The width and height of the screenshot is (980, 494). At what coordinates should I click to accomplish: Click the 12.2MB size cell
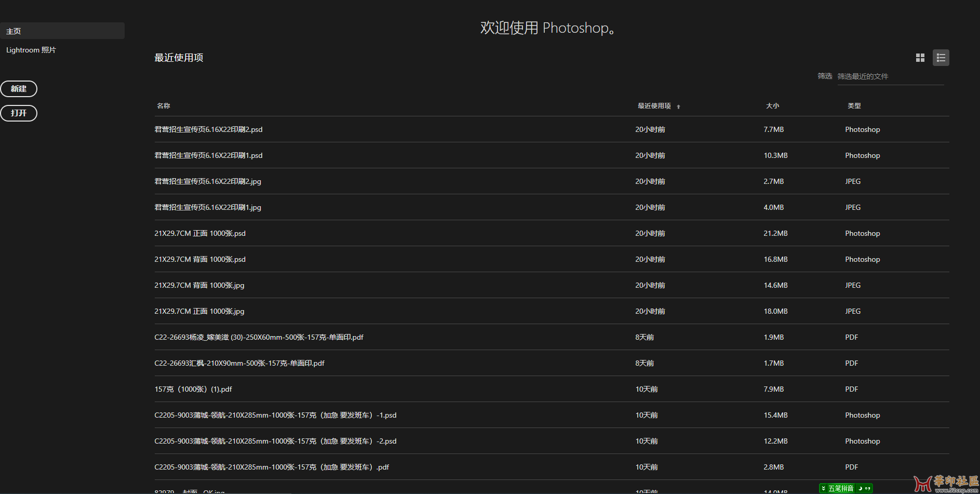[775, 441]
